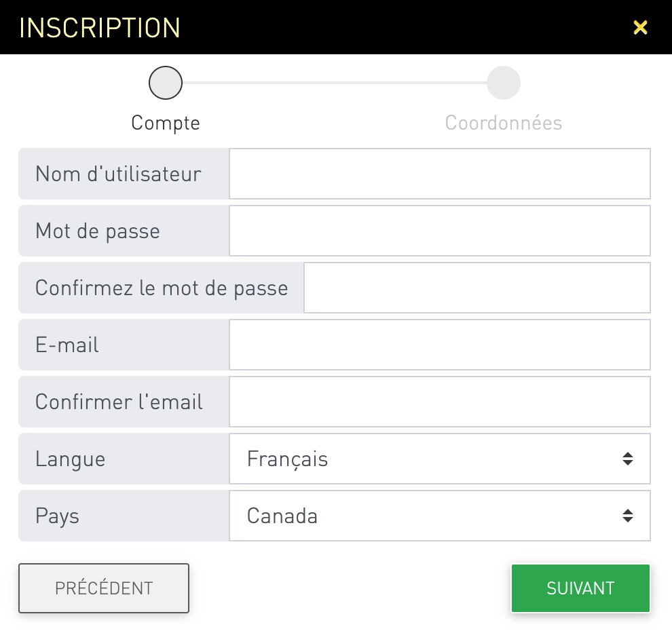
Task: Click the Langue dropdown arrows icon
Action: (x=627, y=459)
